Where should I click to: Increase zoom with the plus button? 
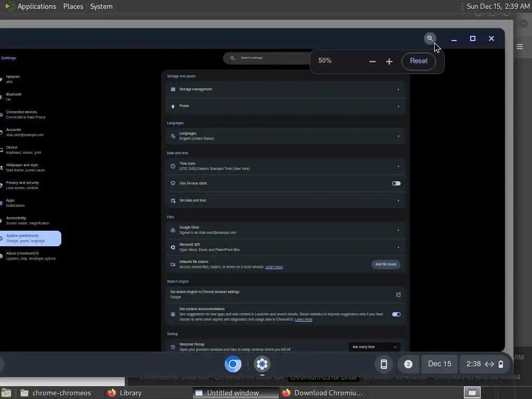[x=389, y=61]
